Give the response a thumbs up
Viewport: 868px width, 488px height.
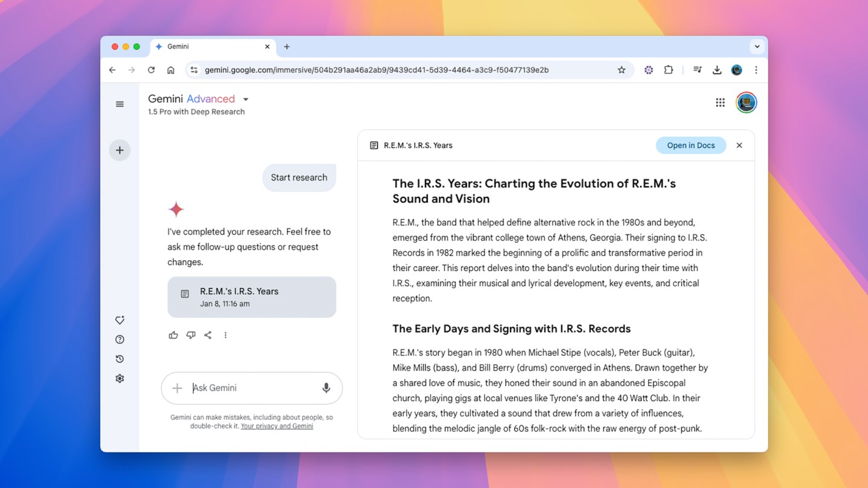[x=174, y=335]
